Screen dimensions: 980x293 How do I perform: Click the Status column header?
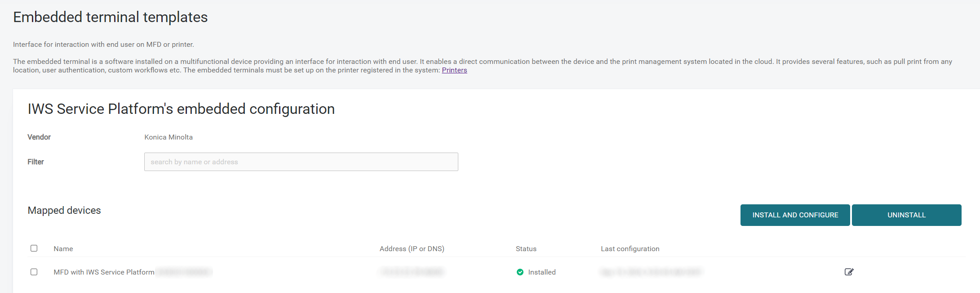[x=526, y=249]
